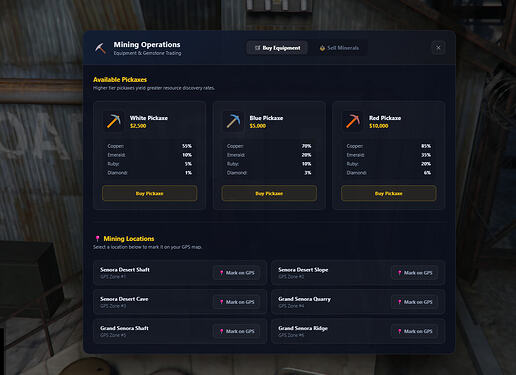Image resolution: width=516 pixels, height=375 pixels.
Task: Buy the Red Pickaxe
Action: (389, 193)
